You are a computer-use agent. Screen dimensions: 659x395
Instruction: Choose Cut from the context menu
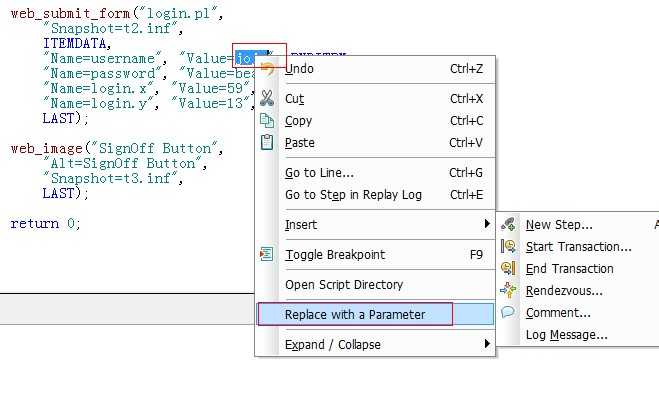point(375,99)
